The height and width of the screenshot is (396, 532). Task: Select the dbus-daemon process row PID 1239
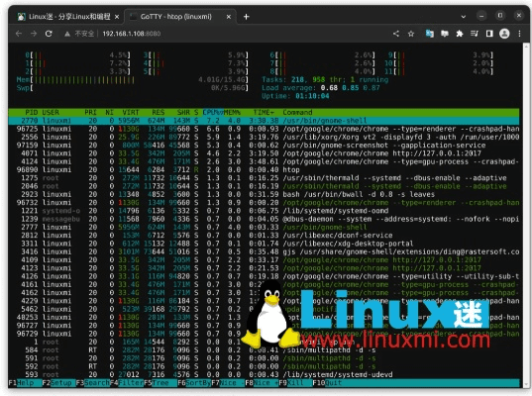click(x=264, y=219)
